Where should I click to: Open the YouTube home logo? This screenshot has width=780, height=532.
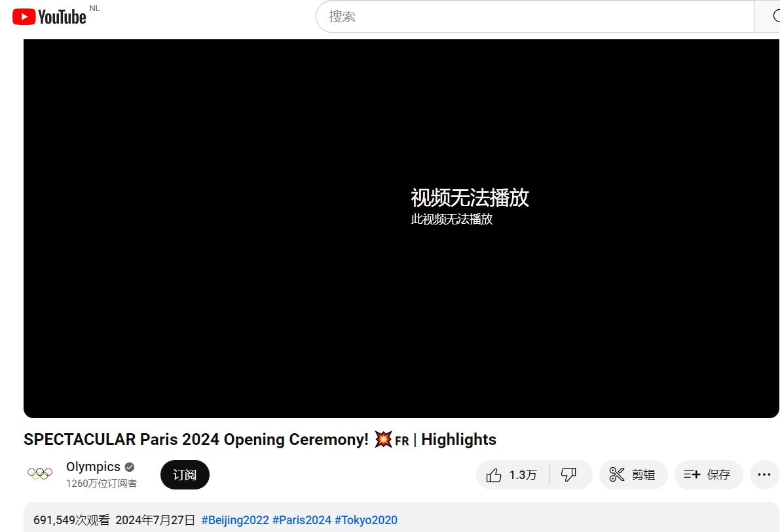48,17
